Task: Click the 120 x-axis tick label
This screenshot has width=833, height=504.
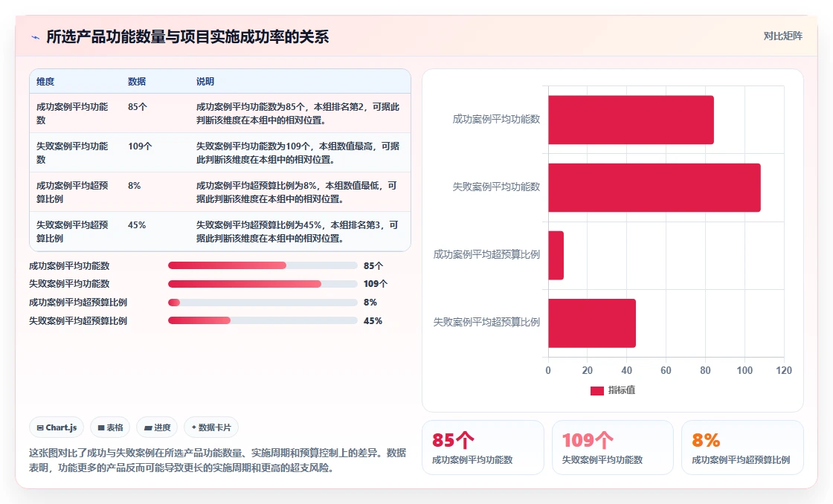Action: point(784,371)
